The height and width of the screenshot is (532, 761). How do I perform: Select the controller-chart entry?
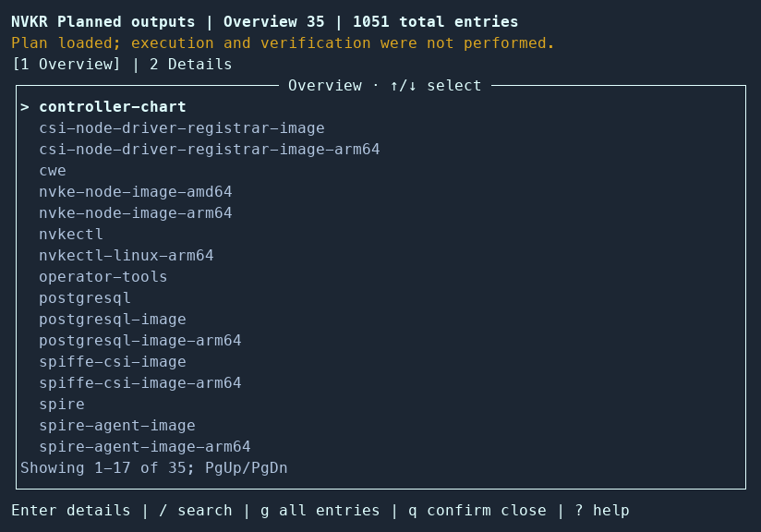380,107
